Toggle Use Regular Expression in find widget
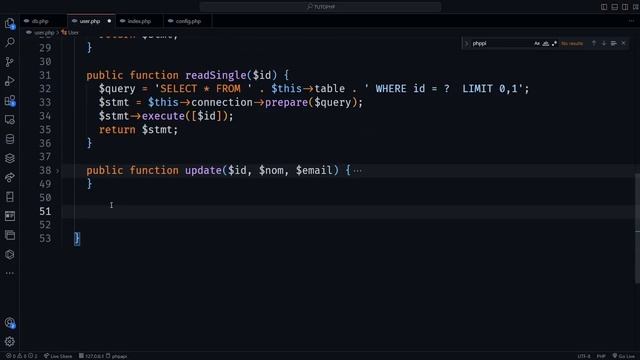 tap(554, 44)
